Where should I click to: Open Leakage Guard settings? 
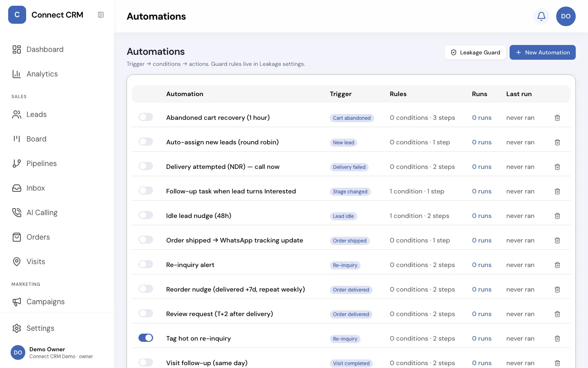pos(475,52)
